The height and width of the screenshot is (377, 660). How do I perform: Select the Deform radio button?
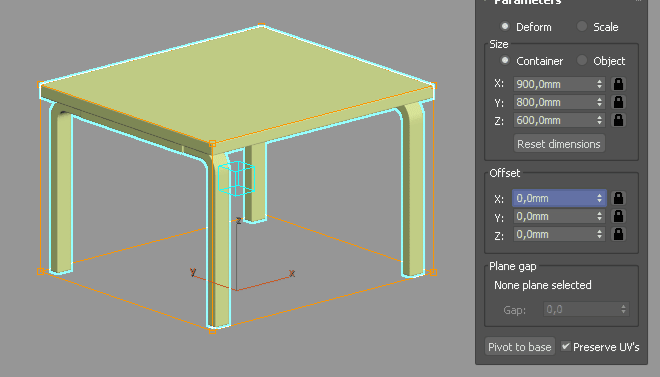pyautogui.click(x=505, y=27)
